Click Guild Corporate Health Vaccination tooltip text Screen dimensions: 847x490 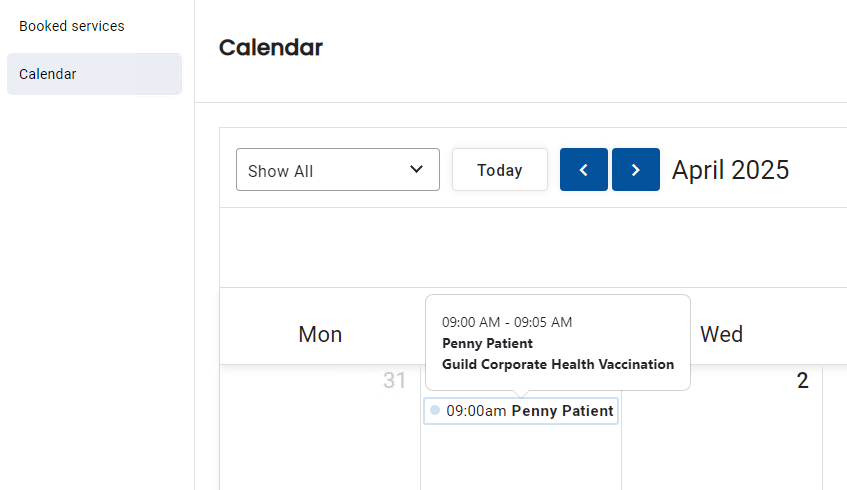click(x=558, y=364)
